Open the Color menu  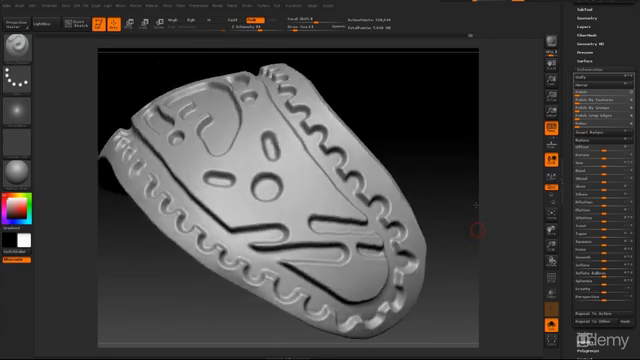pyautogui.click(x=32, y=6)
